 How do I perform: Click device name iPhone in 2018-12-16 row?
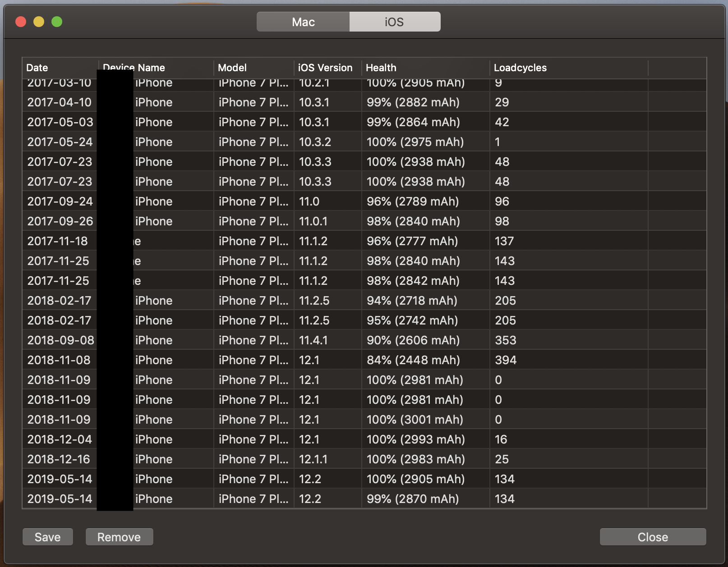click(x=154, y=459)
